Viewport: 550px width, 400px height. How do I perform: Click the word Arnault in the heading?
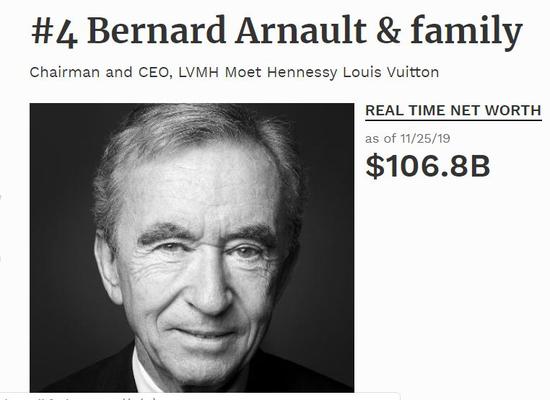click(x=301, y=31)
